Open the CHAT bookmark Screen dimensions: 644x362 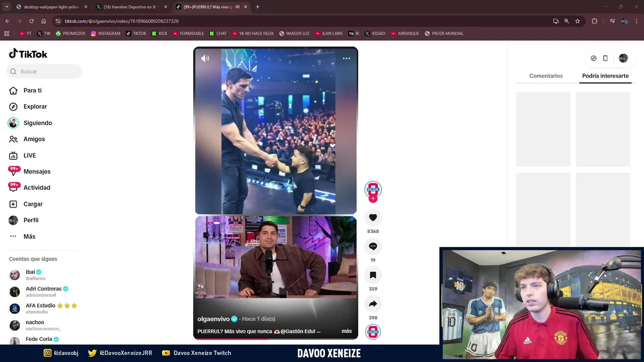pyautogui.click(x=218, y=34)
